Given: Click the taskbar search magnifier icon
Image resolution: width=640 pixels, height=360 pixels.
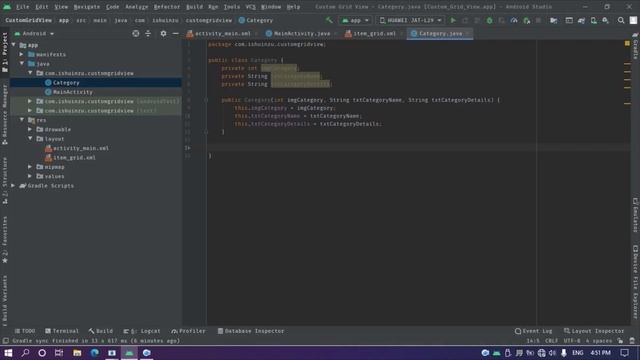Looking at the screenshot, I should tap(25, 353).
